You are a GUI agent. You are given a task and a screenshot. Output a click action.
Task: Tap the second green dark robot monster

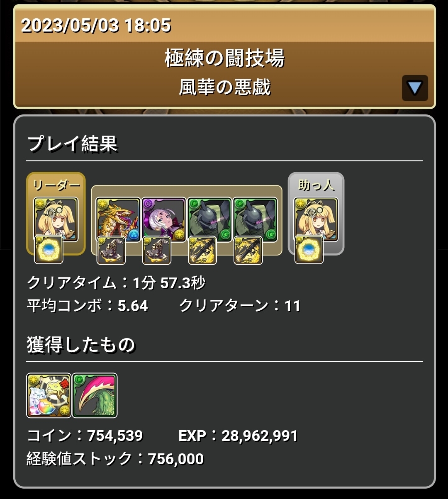pos(255,219)
